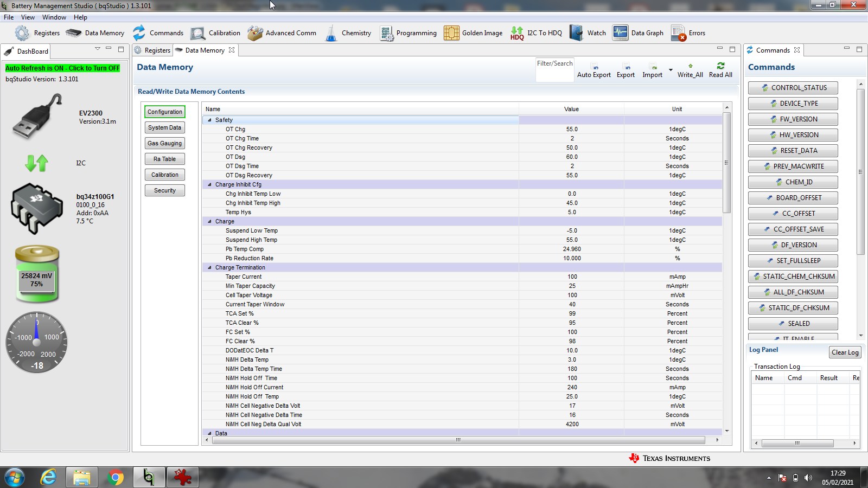Open the Advanced Comm tool icon
This screenshot has height=488, width=868.
[x=255, y=33]
